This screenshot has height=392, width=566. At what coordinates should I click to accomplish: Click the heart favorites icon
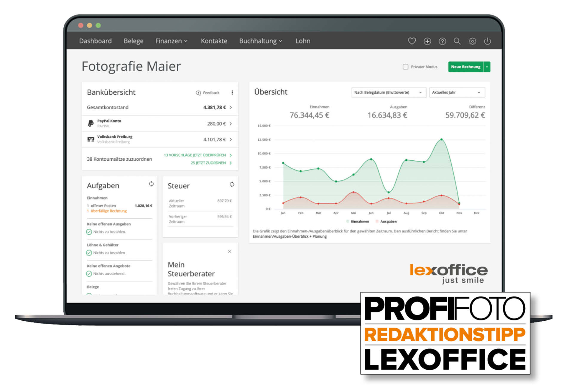tap(412, 41)
